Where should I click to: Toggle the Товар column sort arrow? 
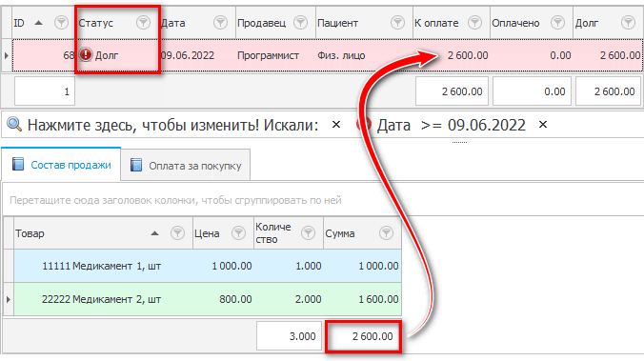pos(154,233)
